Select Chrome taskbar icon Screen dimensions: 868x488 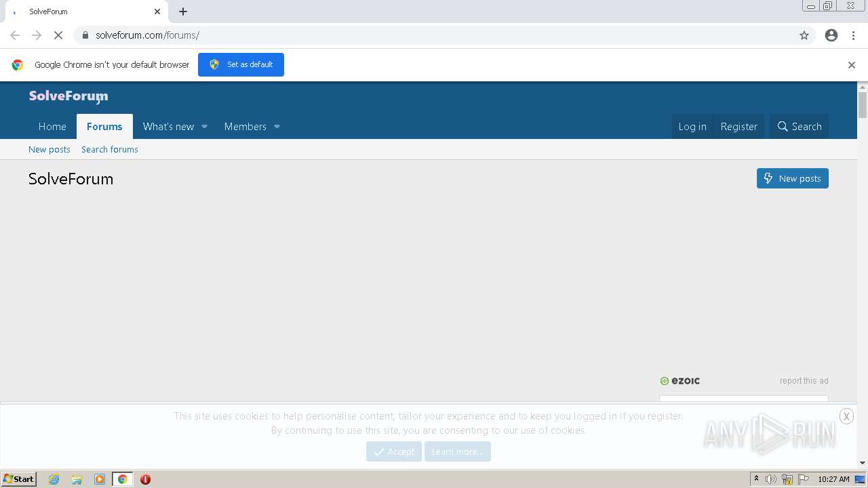[x=123, y=479]
